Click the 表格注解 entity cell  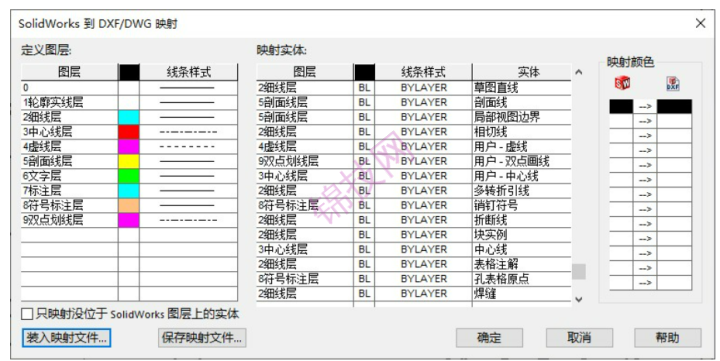(522, 264)
